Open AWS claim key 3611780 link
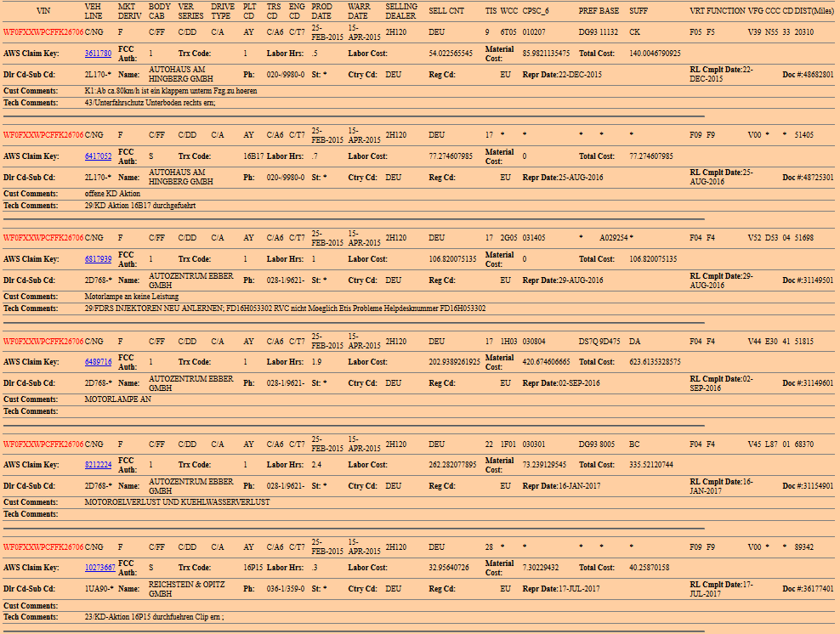Screen dimensions: 840x634 coord(98,54)
